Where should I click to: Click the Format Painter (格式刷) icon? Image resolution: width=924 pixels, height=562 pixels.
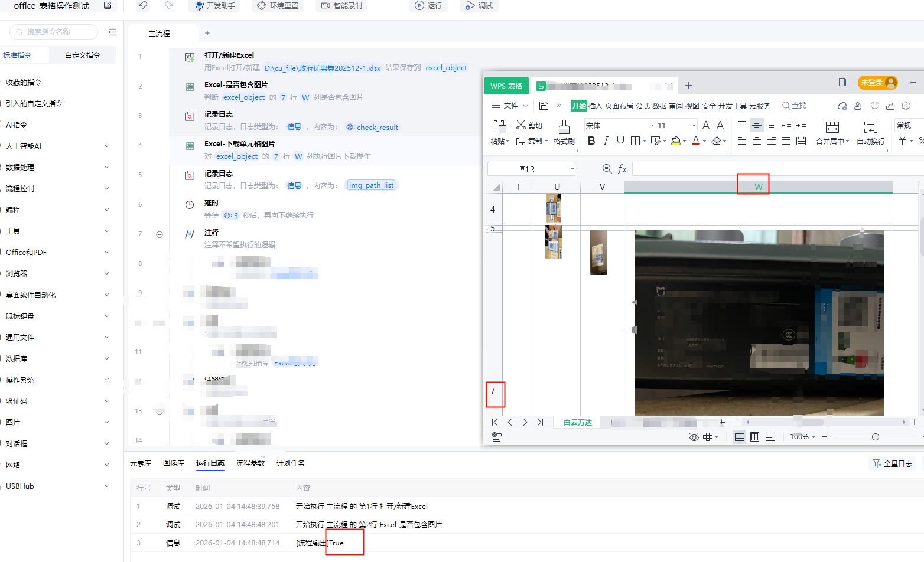click(x=564, y=127)
